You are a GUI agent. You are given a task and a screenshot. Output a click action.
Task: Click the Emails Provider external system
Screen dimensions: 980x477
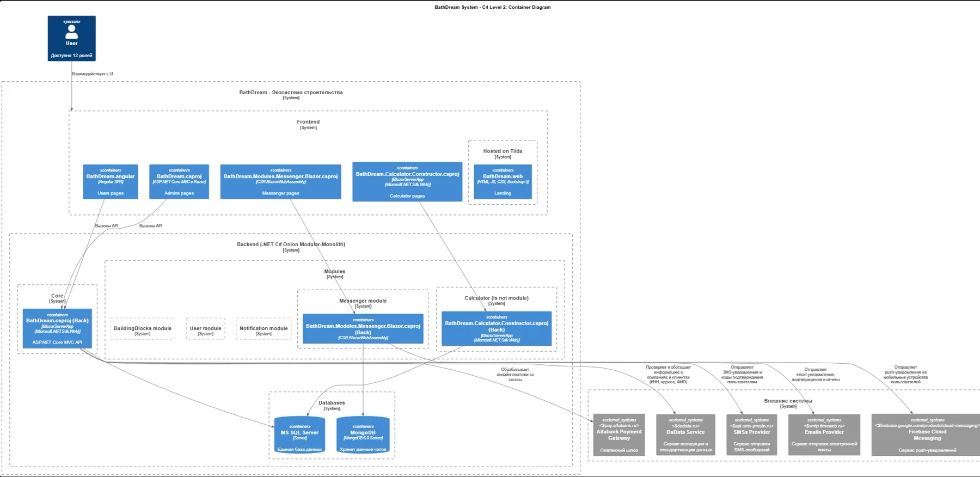[x=824, y=435]
